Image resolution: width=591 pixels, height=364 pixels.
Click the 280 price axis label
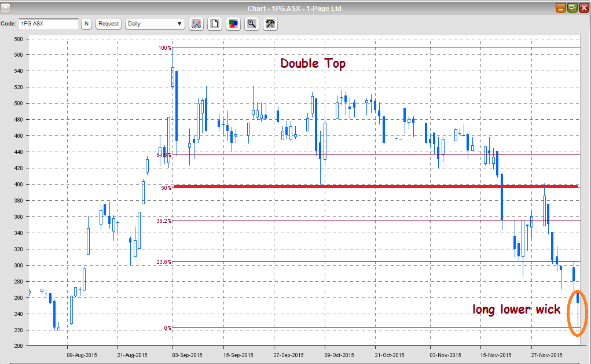point(19,282)
